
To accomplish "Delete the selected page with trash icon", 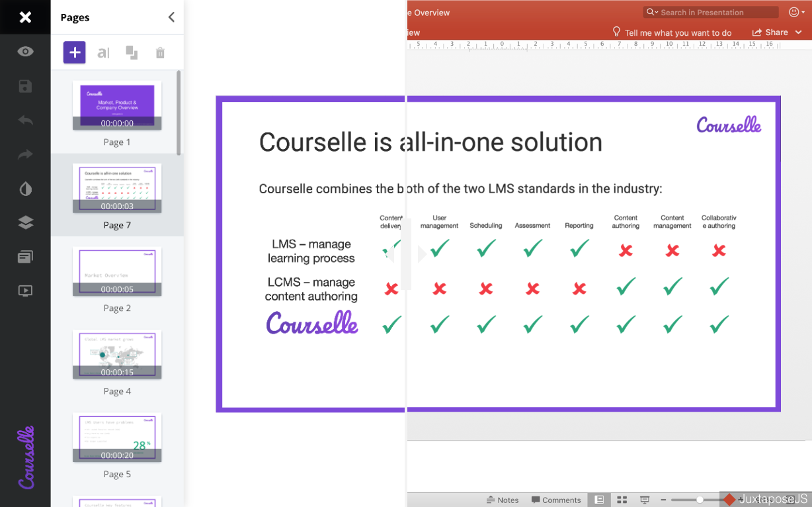I will tap(160, 53).
